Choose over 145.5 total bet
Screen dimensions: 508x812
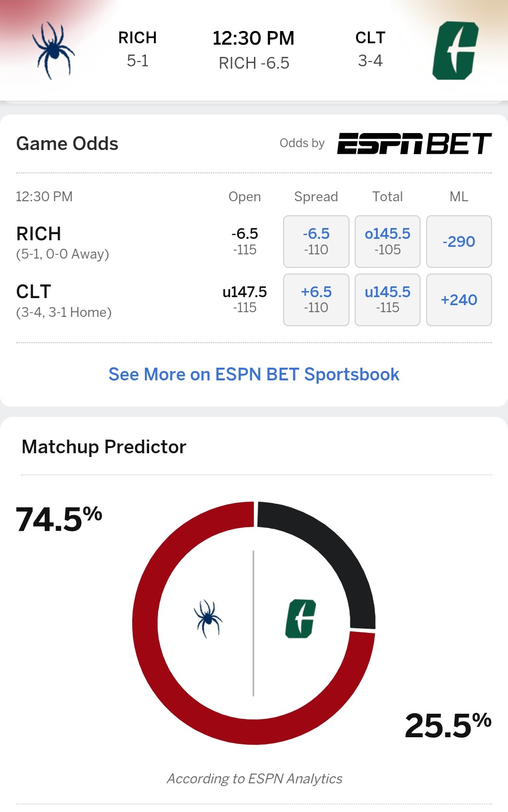pyautogui.click(x=388, y=241)
